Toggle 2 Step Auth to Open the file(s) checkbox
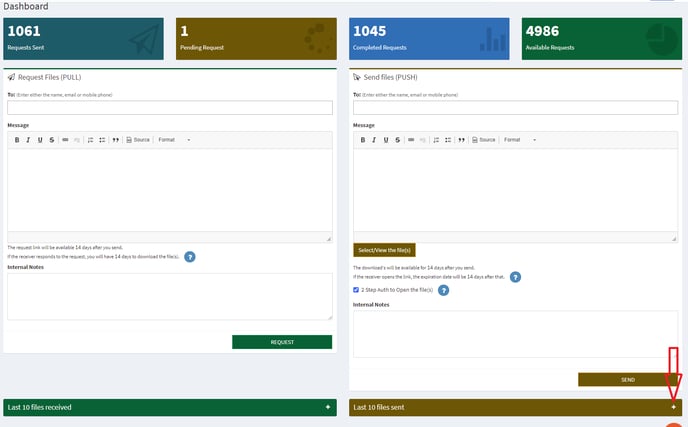 [x=357, y=290]
